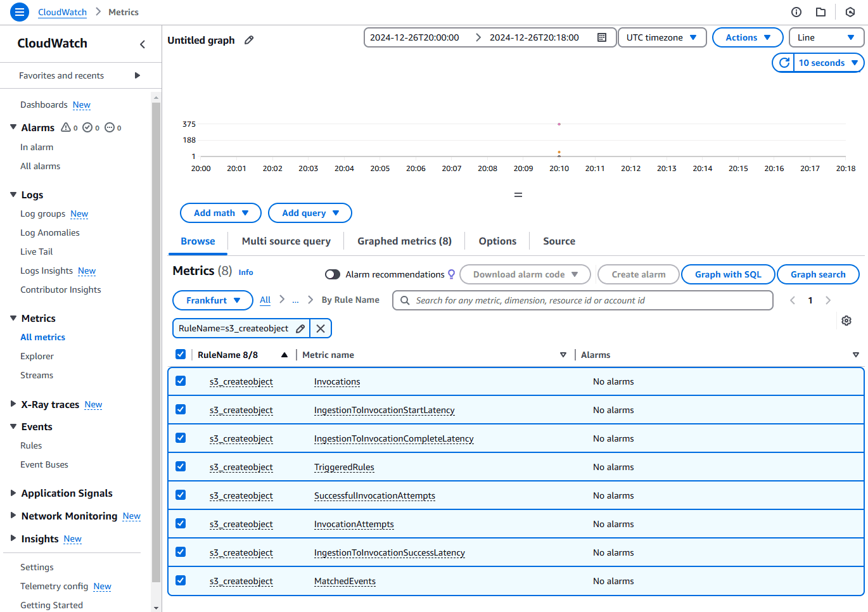Switch to the Options tab
The height and width of the screenshot is (612, 868).
[497, 241]
